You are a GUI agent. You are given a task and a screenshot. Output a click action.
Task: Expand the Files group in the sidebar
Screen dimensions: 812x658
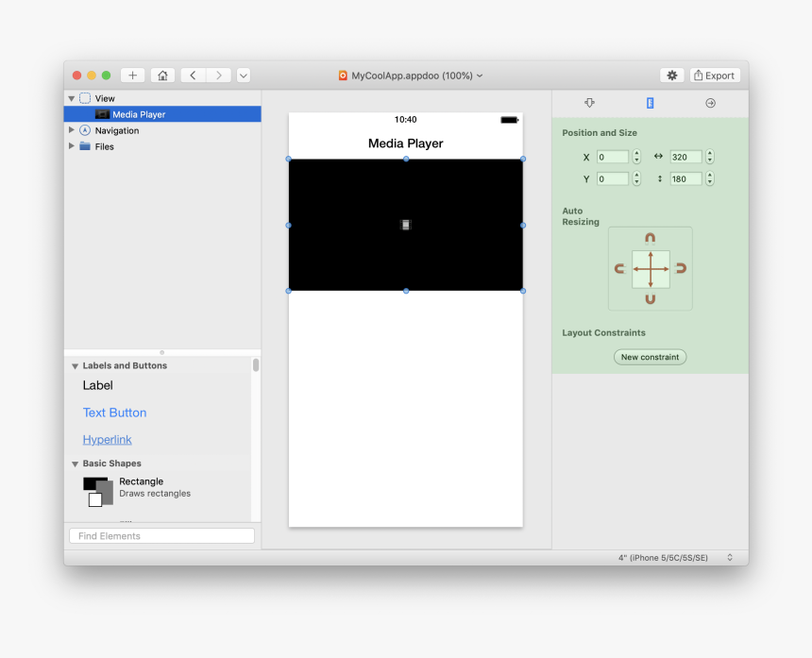click(x=71, y=146)
